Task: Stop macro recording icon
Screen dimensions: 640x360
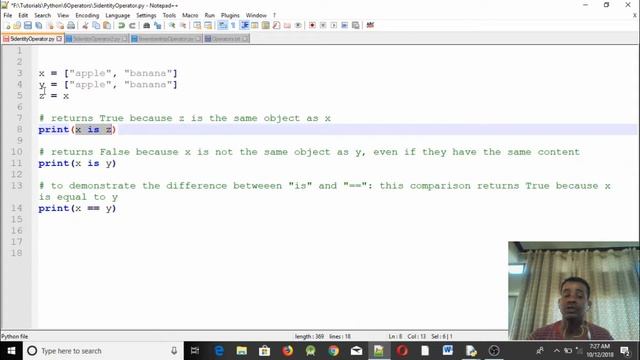Action: tap(323, 26)
